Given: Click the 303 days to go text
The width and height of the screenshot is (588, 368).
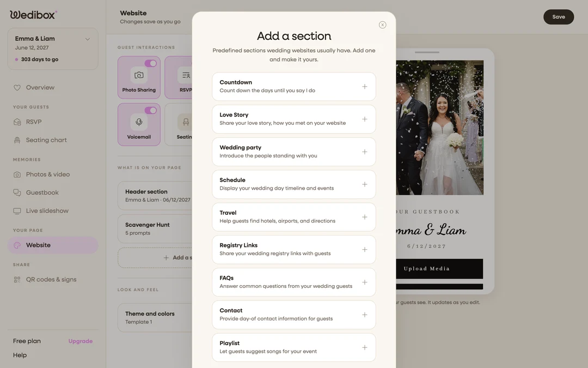Looking at the screenshot, I should [40, 59].
